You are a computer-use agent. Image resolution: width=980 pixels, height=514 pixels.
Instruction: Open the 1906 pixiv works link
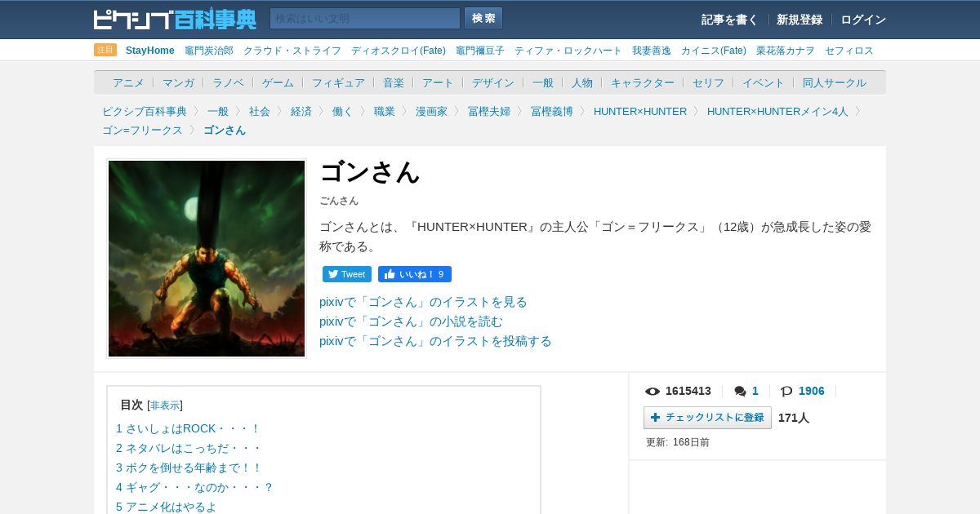point(812,392)
